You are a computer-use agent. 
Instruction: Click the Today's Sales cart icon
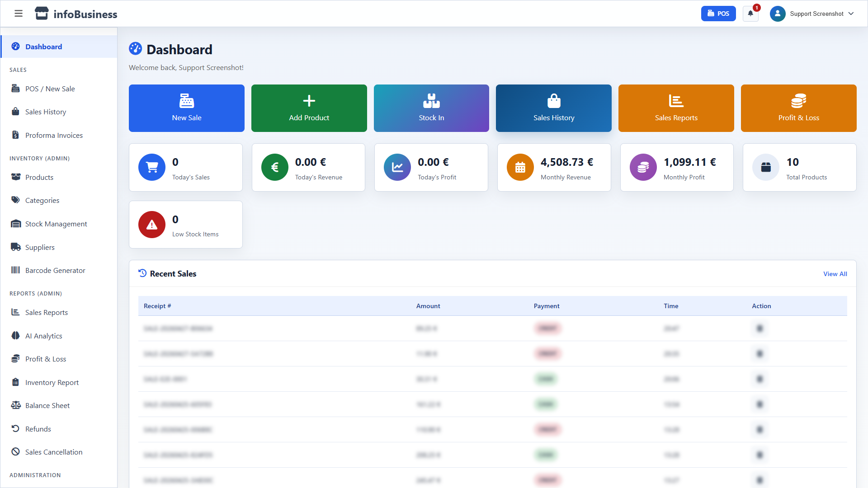coord(152,167)
